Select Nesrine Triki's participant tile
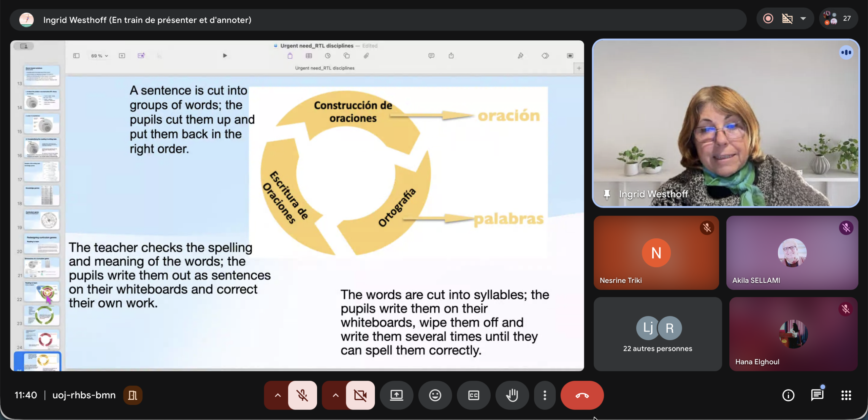Screen dimensions: 868x420 coord(656,253)
